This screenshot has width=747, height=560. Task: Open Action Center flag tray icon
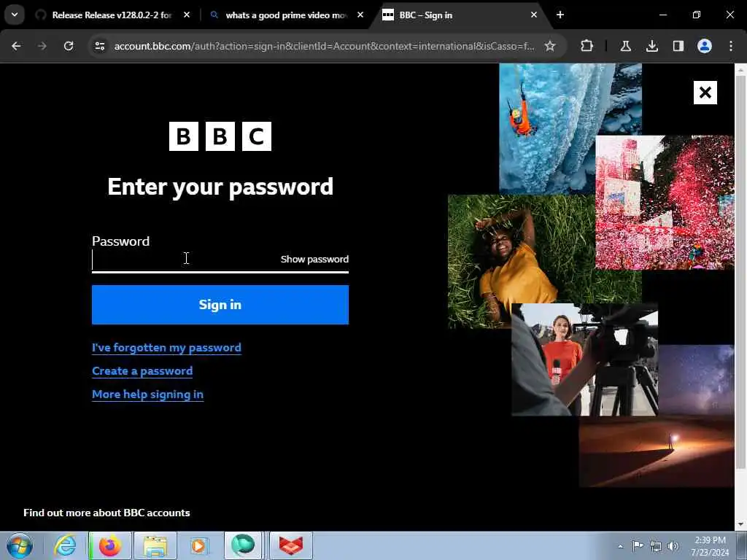(x=638, y=545)
